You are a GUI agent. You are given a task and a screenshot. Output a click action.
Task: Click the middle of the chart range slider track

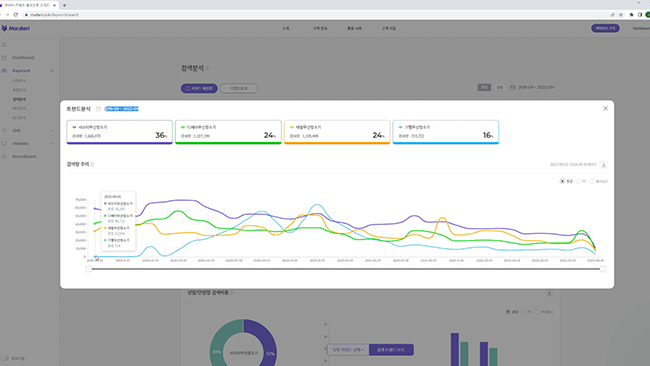point(346,269)
